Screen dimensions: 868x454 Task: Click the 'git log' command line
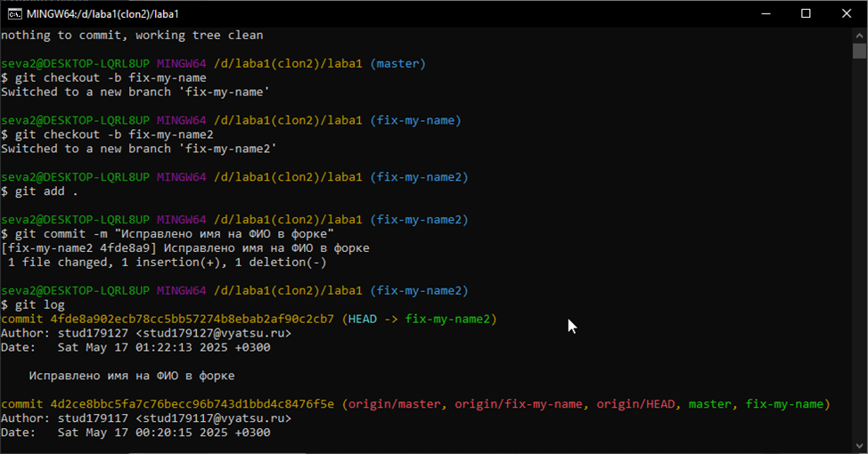33,304
